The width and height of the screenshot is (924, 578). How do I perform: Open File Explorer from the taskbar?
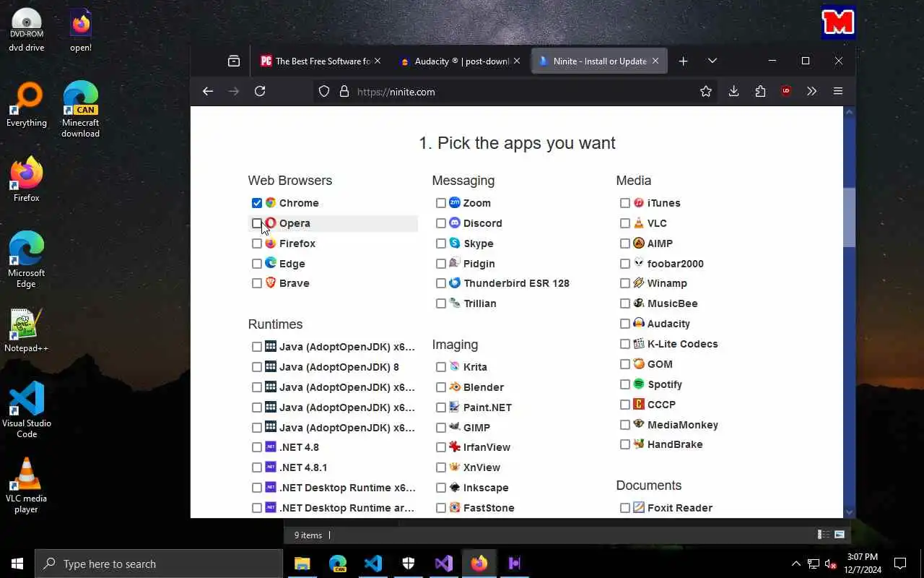(x=302, y=564)
